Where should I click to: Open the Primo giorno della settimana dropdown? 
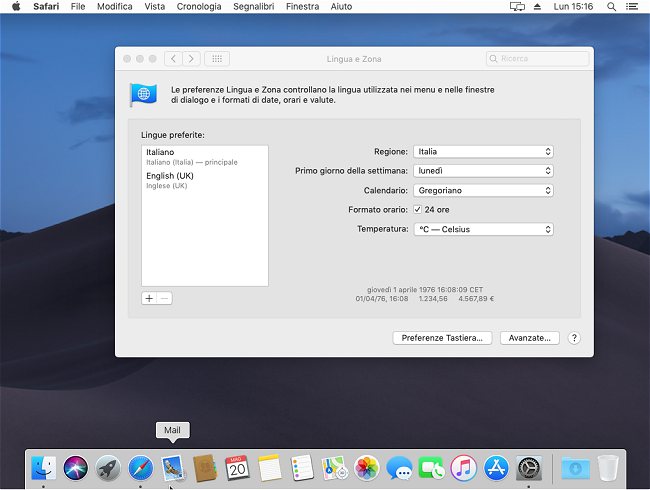tap(483, 171)
